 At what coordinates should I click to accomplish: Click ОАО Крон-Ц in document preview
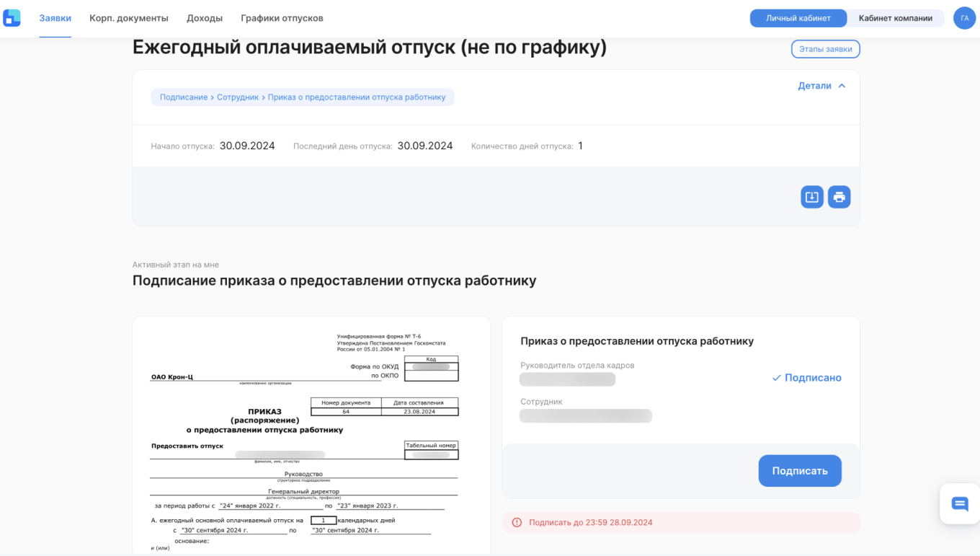point(172,377)
